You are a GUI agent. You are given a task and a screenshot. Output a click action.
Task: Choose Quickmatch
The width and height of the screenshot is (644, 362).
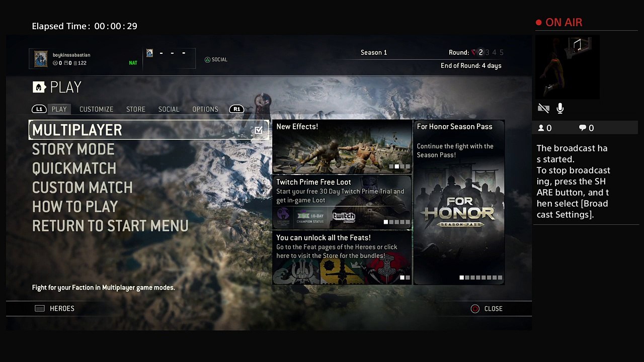74,168
